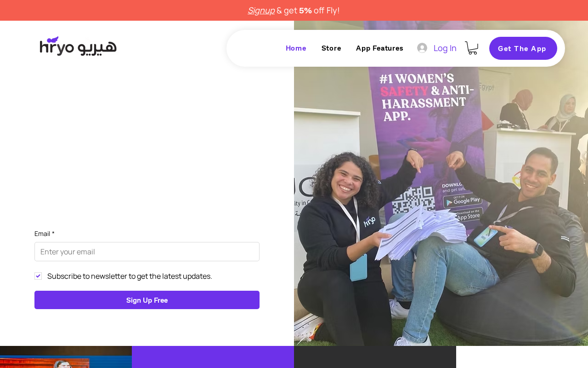Uncheck the newsletter subscription checkbox
588x368 pixels.
(38, 276)
